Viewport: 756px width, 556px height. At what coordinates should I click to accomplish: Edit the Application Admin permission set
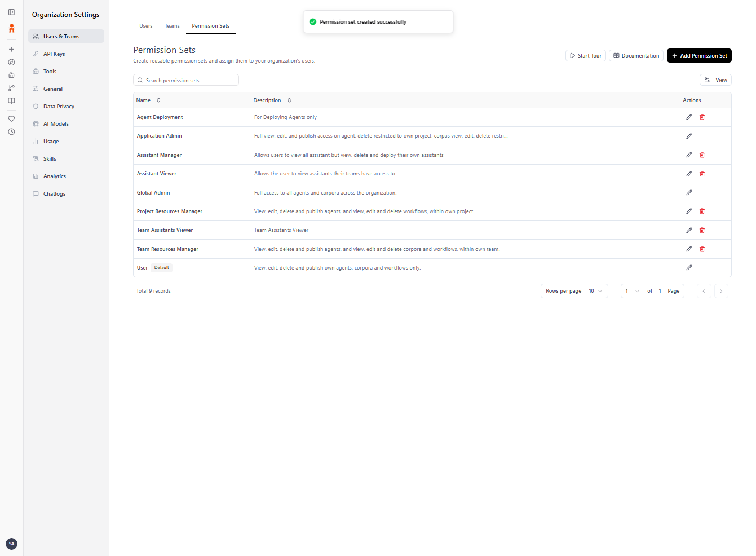click(x=689, y=136)
